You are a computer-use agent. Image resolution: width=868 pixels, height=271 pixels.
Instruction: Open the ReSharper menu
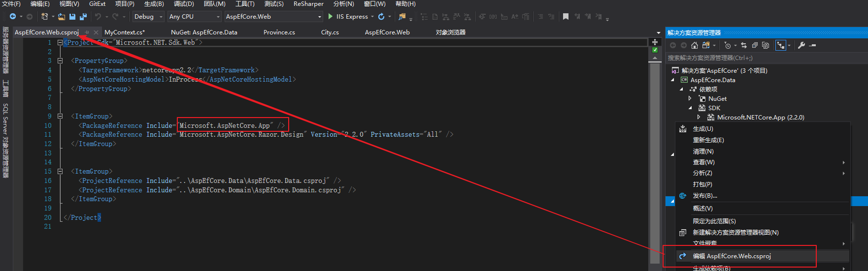pyautogui.click(x=308, y=4)
